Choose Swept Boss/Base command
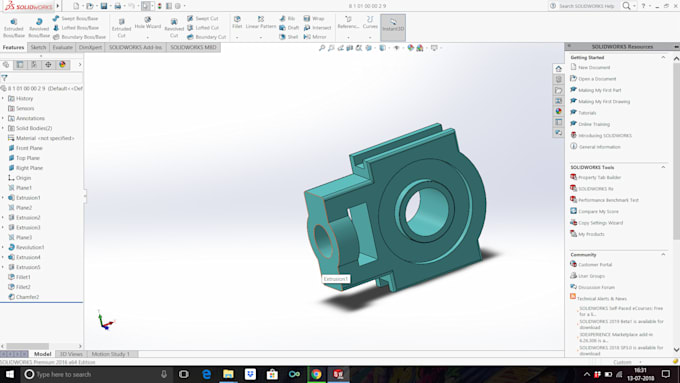 coord(75,19)
